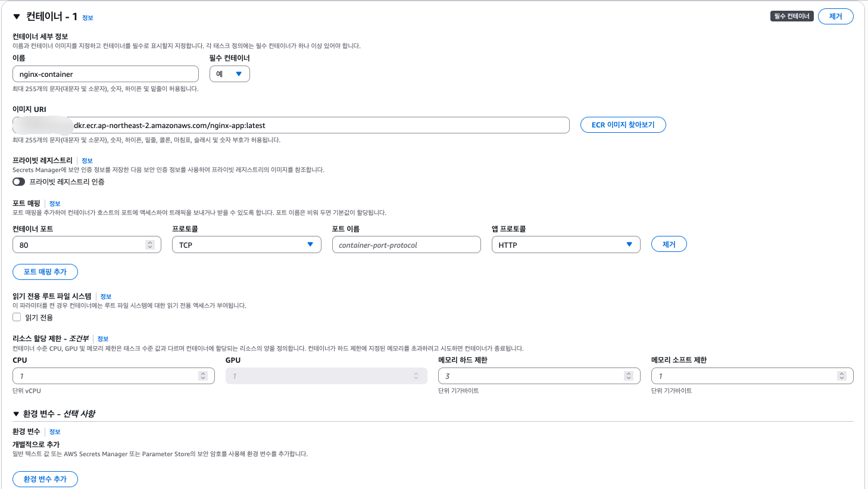The width and height of the screenshot is (868, 489).
Task: Click the 포트 이름 input field
Action: (x=406, y=245)
